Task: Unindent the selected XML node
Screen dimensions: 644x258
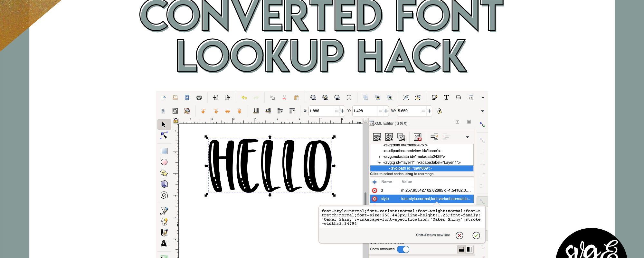Action: [x=434, y=137]
